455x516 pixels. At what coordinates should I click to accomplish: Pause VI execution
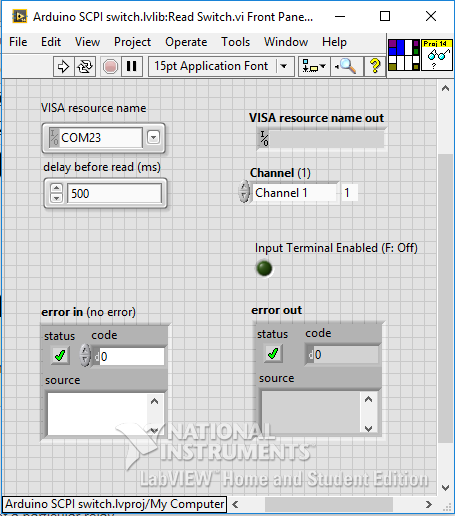(x=132, y=66)
